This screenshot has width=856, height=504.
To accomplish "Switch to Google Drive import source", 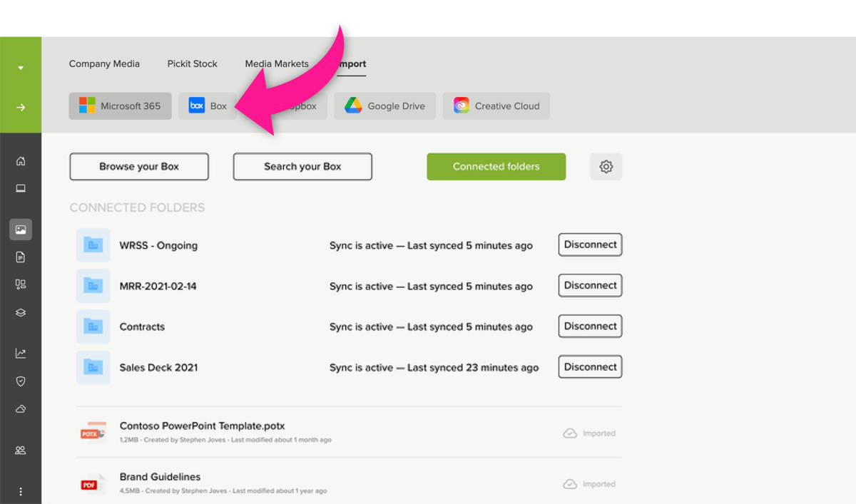I will [x=384, y=106].
